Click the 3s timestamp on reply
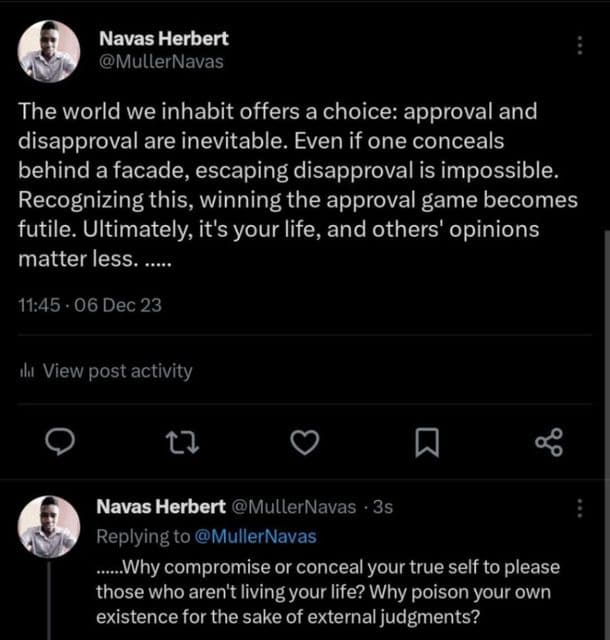 (382, 507)
